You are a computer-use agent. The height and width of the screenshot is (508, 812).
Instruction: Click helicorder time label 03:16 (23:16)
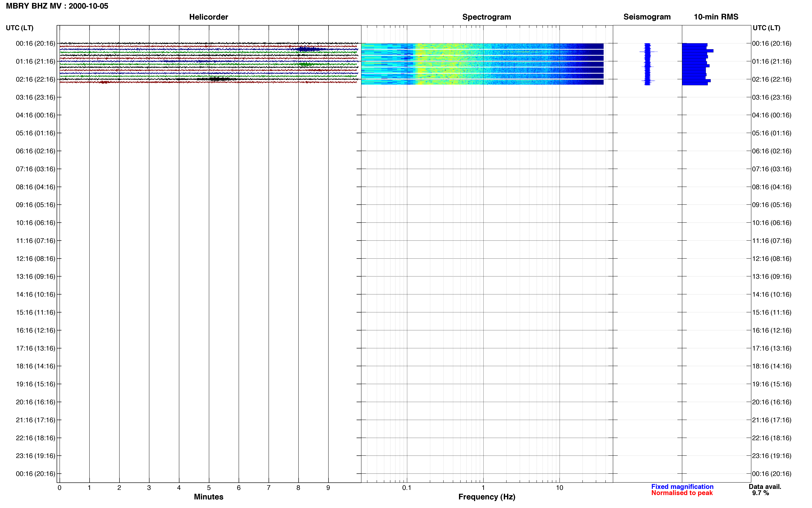click(x=36, y=97)
